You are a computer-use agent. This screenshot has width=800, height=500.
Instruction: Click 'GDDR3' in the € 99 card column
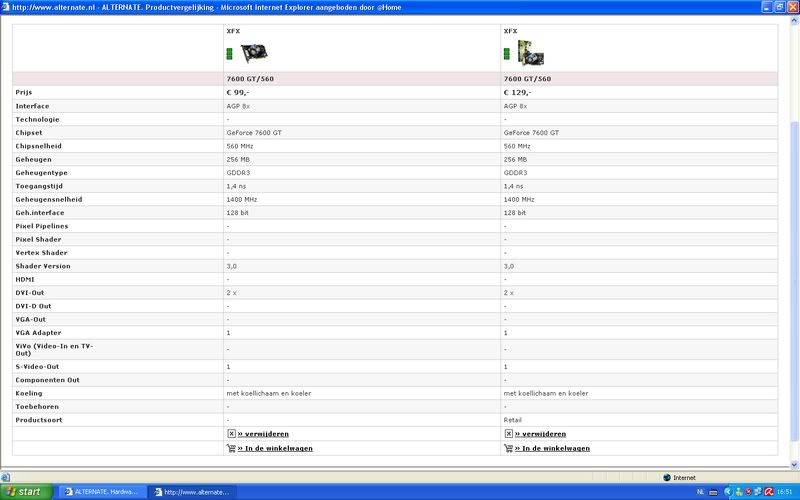coord(238,172)
